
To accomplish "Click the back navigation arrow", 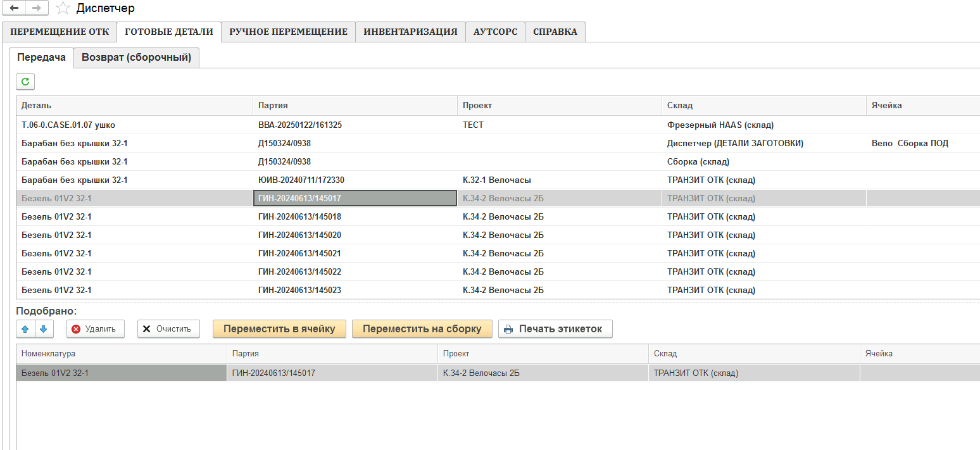I will click(14, 8).
